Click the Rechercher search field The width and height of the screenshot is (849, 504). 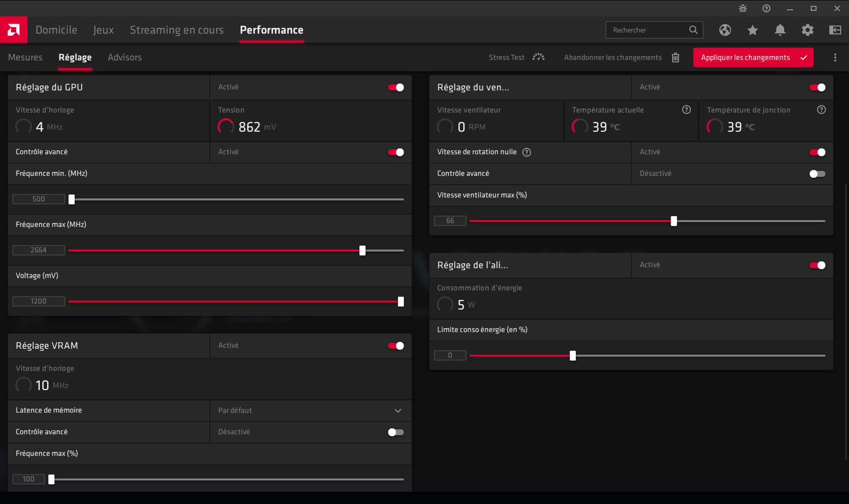[654, 30]
